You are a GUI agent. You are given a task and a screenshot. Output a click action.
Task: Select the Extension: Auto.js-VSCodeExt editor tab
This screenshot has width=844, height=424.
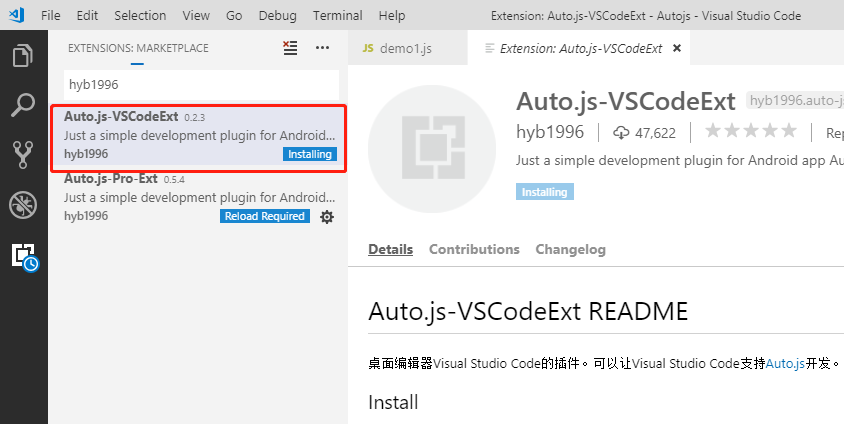(x=579, y=48)
